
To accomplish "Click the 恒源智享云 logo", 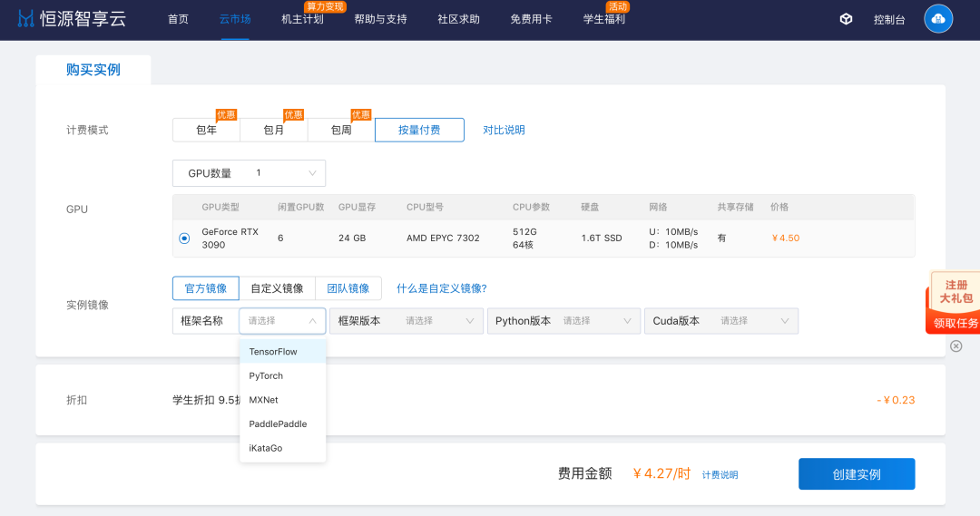I will [x=72, y=19].
